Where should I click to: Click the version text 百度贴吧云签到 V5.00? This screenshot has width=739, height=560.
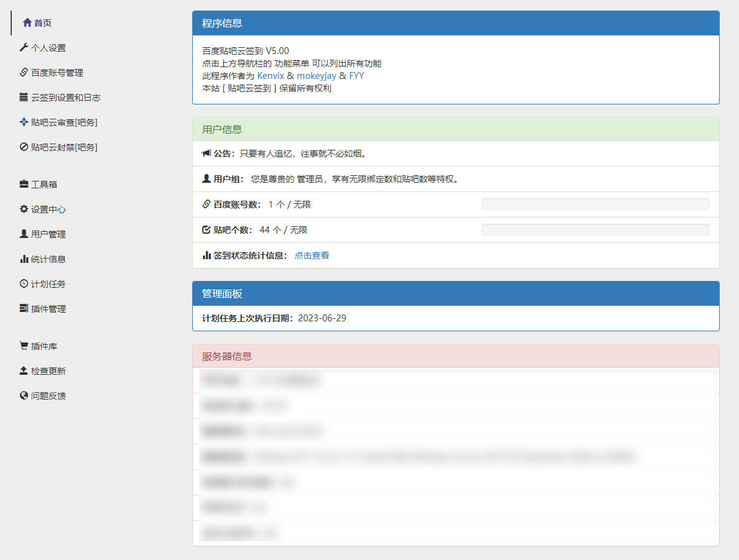coord(246,51)
